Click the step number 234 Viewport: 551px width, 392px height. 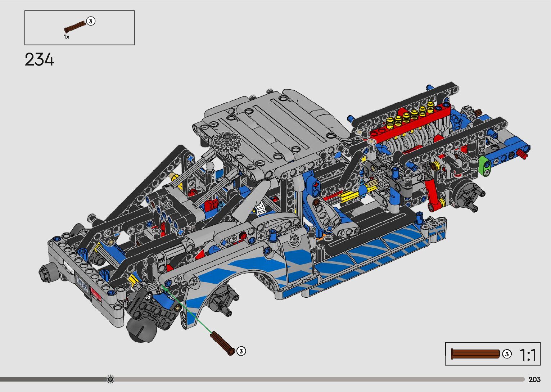pos(39,60)
